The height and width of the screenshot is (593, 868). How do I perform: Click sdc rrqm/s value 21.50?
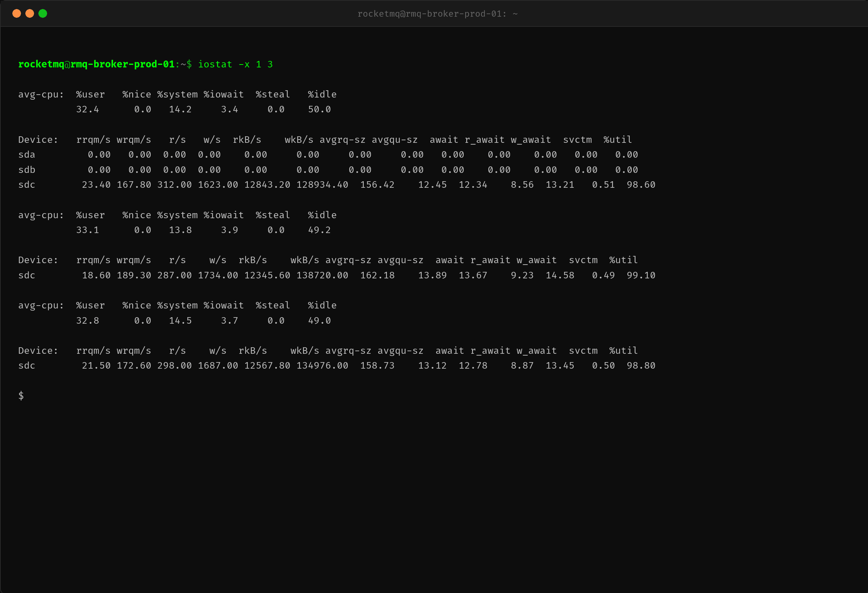[96, 366]
